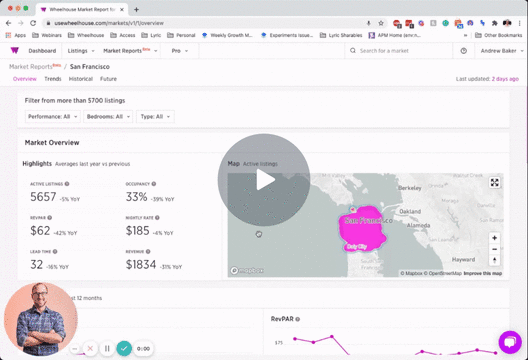Image resolution: width=528 pixels, height=360 pixels.
Task: Show info for Active Listings metric
Action: (x=67, y=184)
